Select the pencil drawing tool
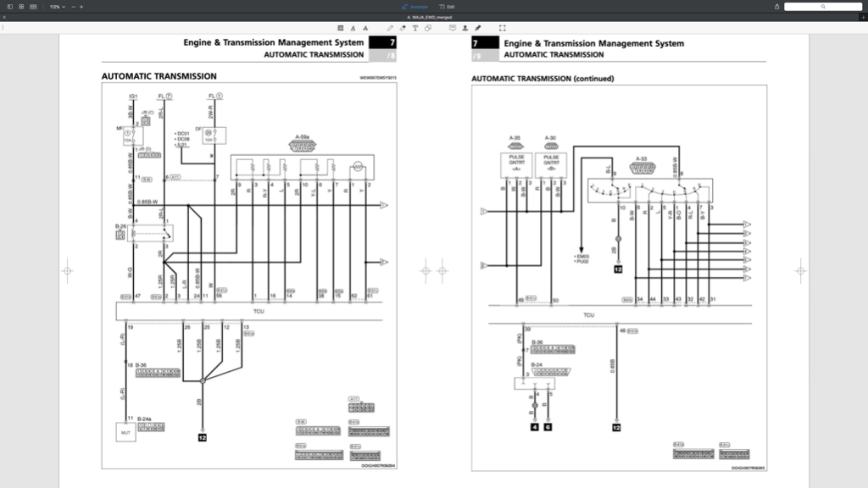This screenshot has height=488, width=868. (x=390, y=28)
